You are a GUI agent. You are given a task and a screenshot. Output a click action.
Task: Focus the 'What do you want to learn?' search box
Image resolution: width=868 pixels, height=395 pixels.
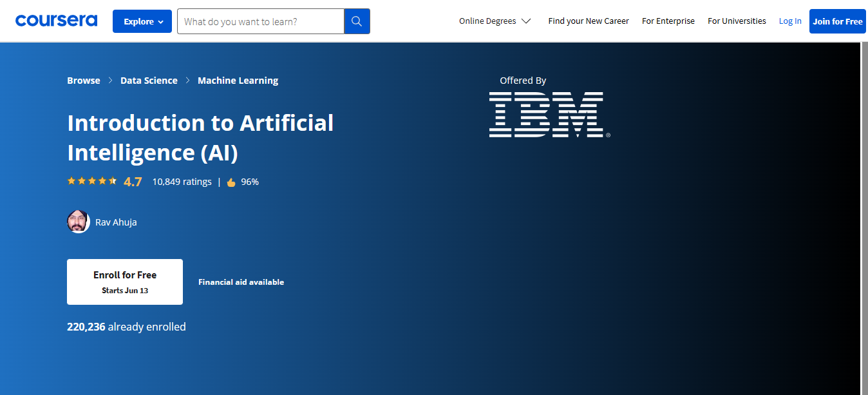pyautogui.click(x=261, y=21)
